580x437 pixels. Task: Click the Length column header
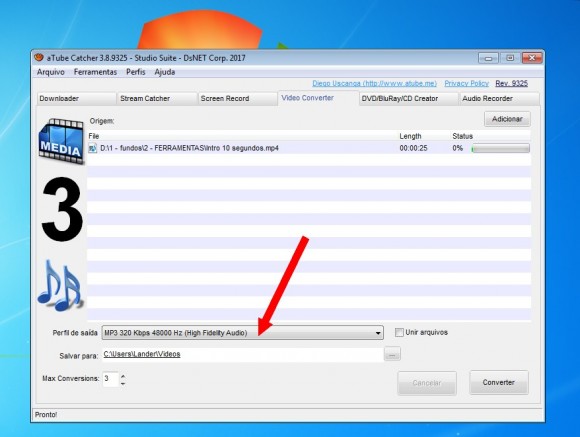[x=410, y=136]
